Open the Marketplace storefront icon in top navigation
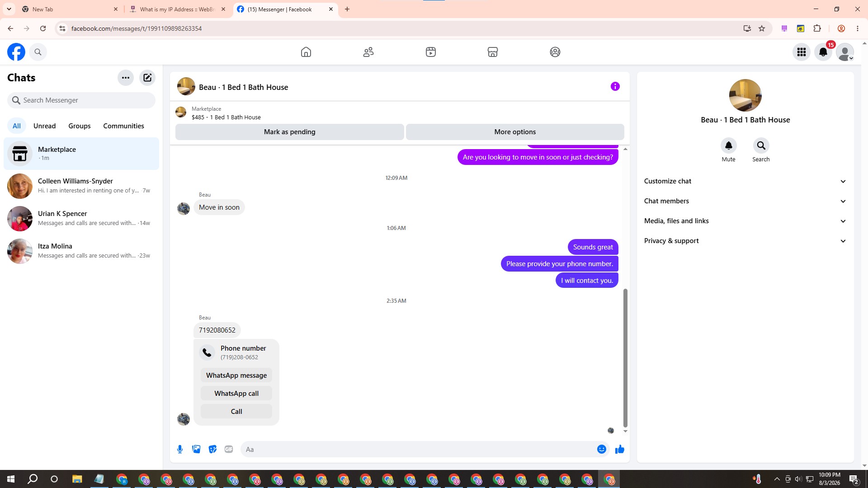The height and width of the screenshot is (488, 868). coord(493,52)
